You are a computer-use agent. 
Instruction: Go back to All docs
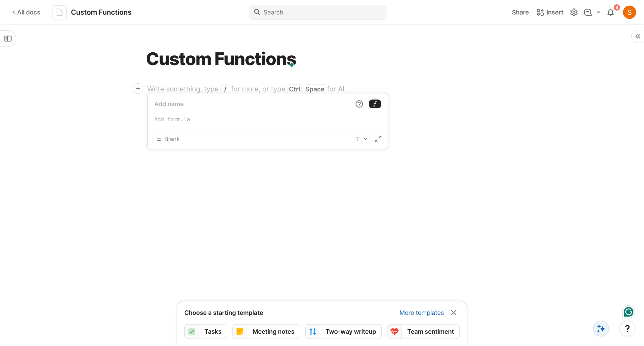[26, 12]
